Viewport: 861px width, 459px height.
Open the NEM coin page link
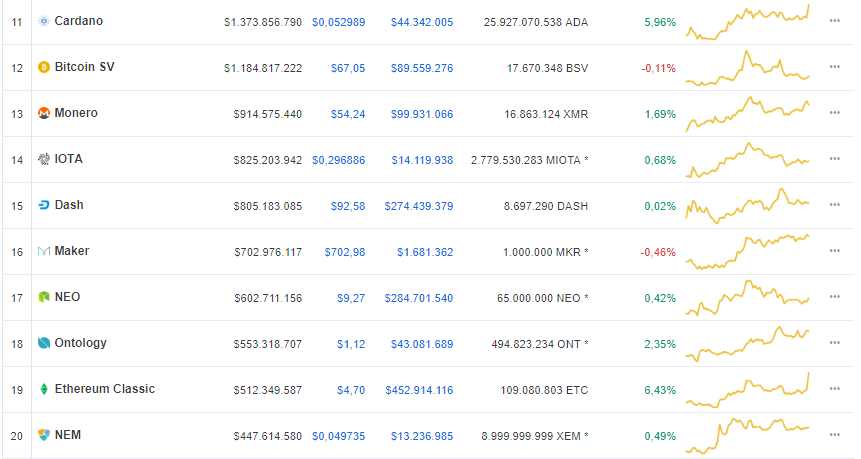tap(68, 435)
